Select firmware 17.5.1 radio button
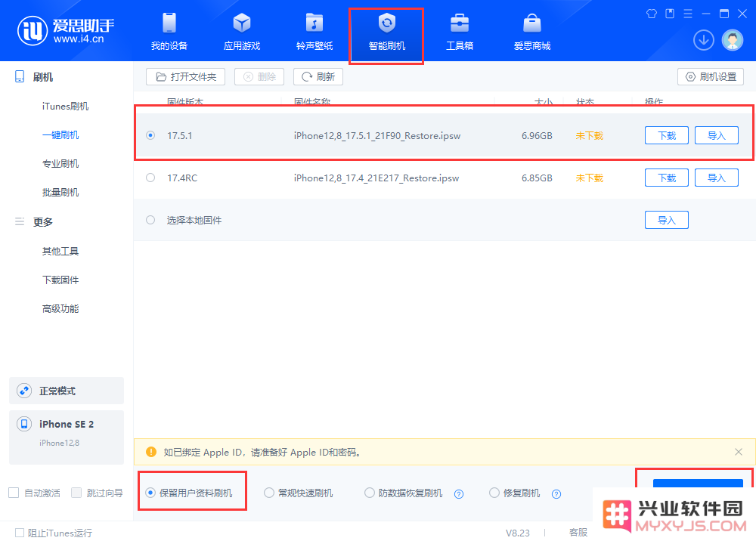 point(150,135)
